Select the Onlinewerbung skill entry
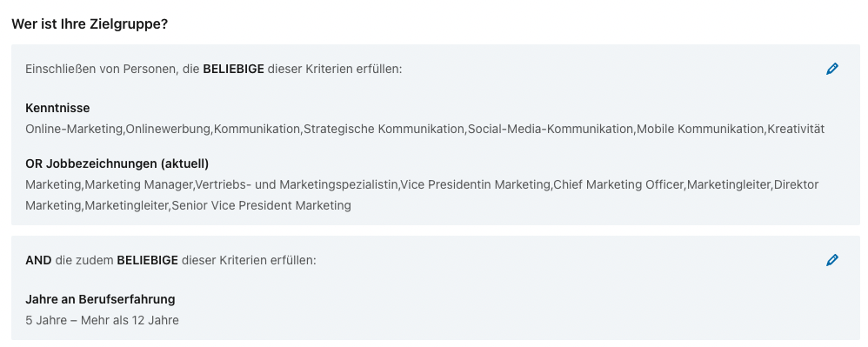Viewport: 868px width, 347px height. click(x=168, y=129)
